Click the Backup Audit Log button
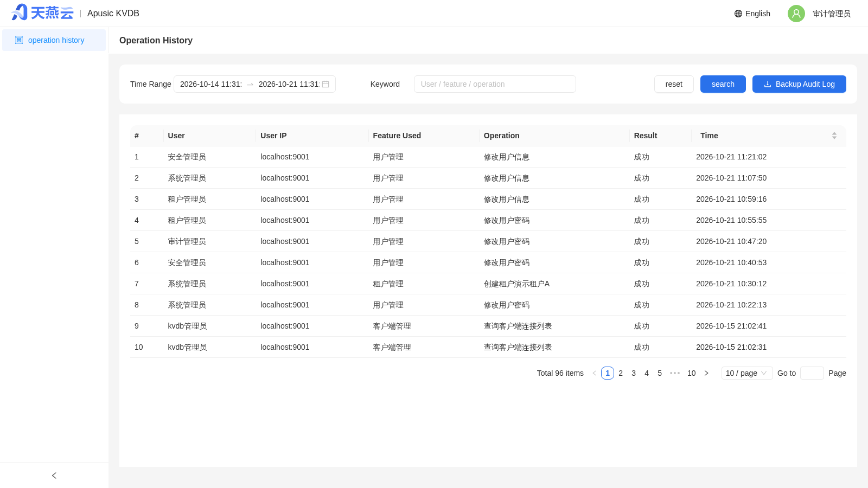868x488 pixels. tap(799, 84)
